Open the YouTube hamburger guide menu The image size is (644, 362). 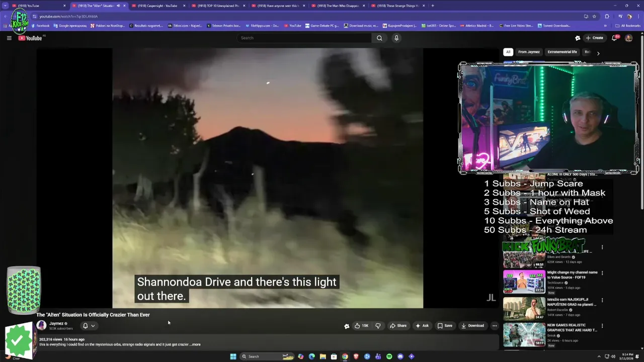pyautogui.click(x=9, y=38)
